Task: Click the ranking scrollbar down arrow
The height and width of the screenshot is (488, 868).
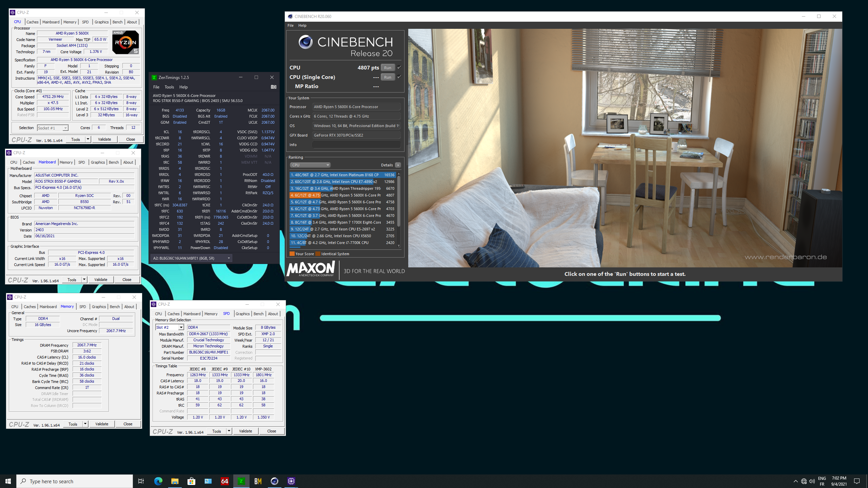Action: 399,246
